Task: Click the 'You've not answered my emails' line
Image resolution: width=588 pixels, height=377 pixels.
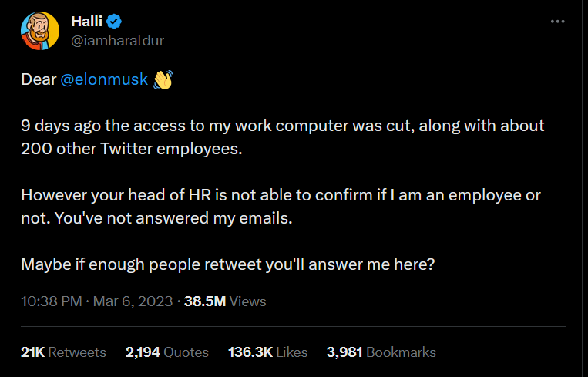Action: coord(173,218)
